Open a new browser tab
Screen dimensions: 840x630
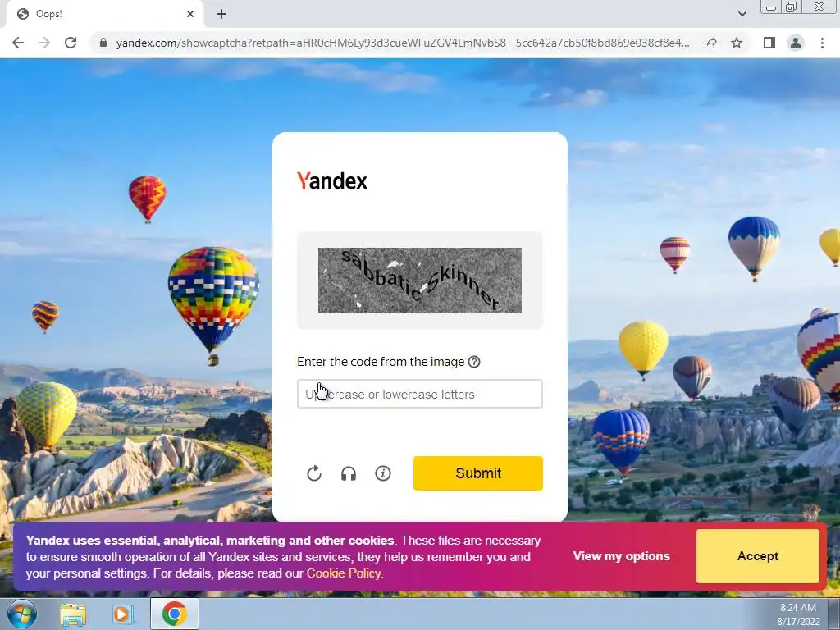[x=221, y=14]
